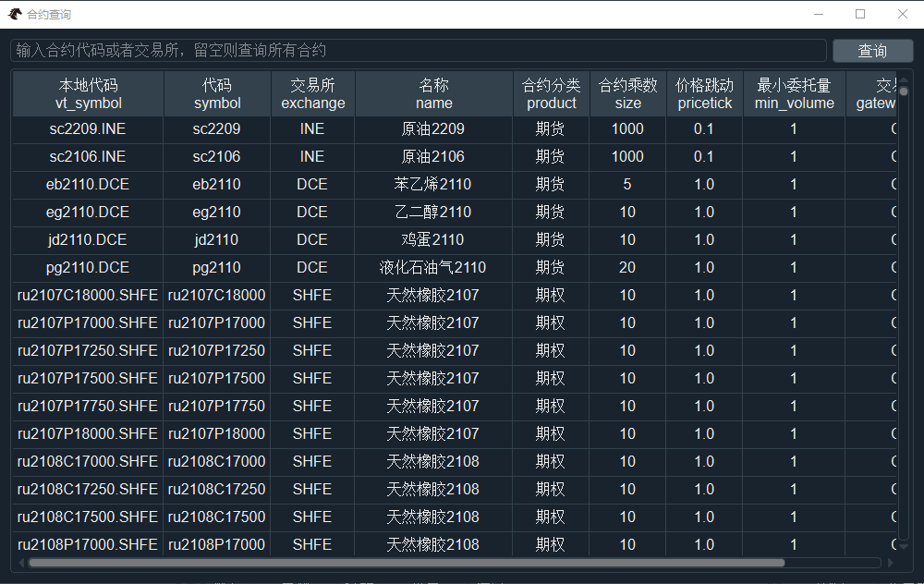Click the horizontal scrollbar's right arrow
This screenshot has width=924, height=584.
pos(890,562)
